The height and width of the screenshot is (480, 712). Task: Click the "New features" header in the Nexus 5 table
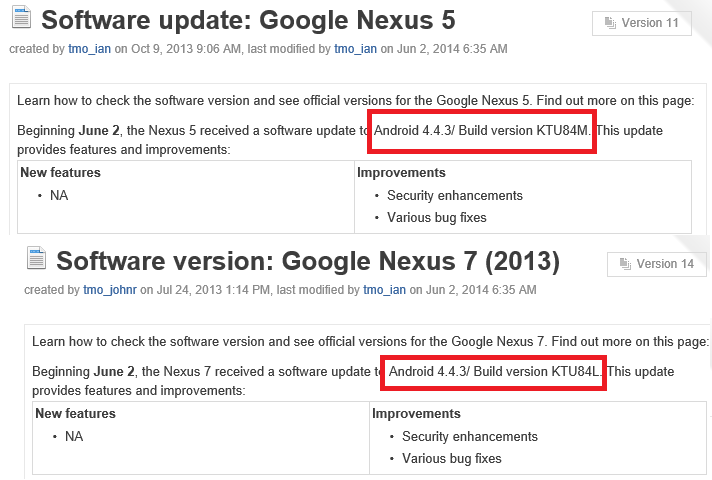point(61,173)
